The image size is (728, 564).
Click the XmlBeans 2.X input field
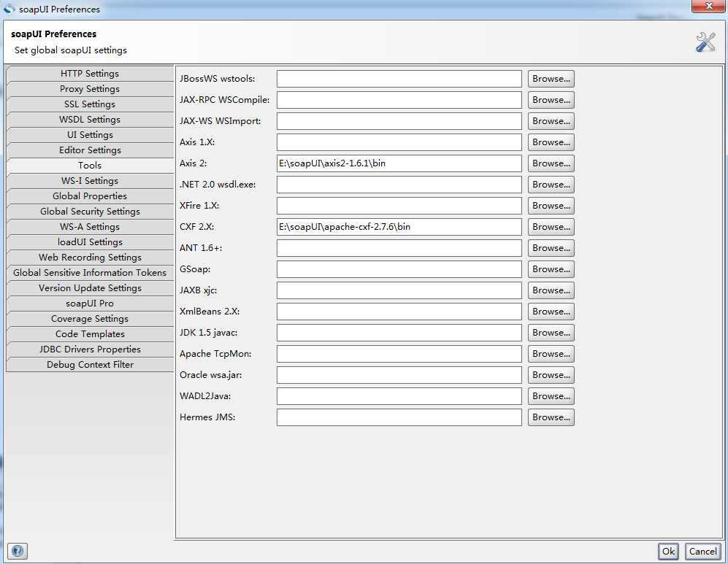[x=399, y=312]
